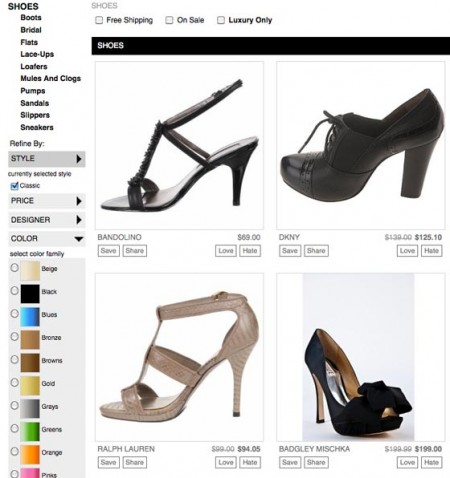450x478 pixels.
Task: Go to the Flats category
Action: pyautogui.click(x=29, y=42)
